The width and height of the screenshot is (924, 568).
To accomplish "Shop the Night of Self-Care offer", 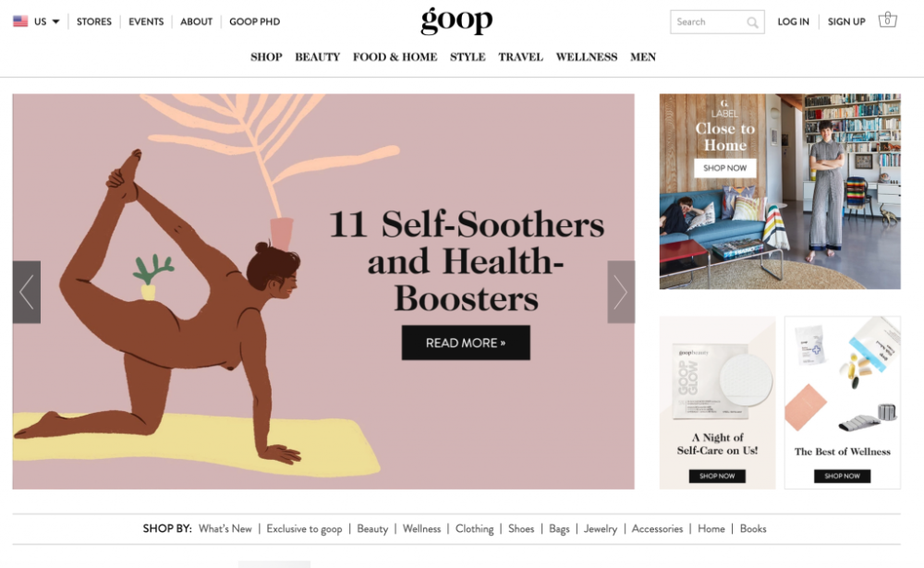I will [x=717, y=476].
